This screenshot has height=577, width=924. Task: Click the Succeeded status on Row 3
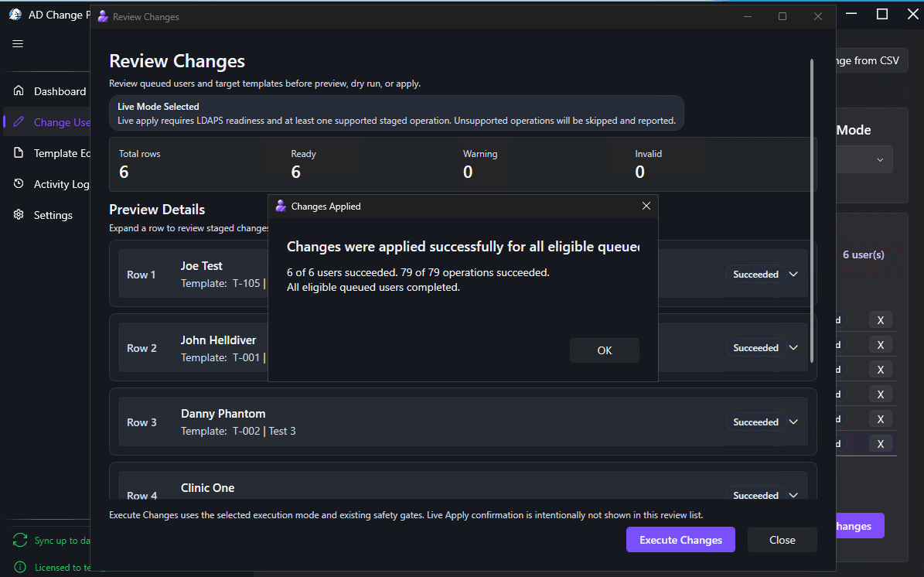coord(755,422)
